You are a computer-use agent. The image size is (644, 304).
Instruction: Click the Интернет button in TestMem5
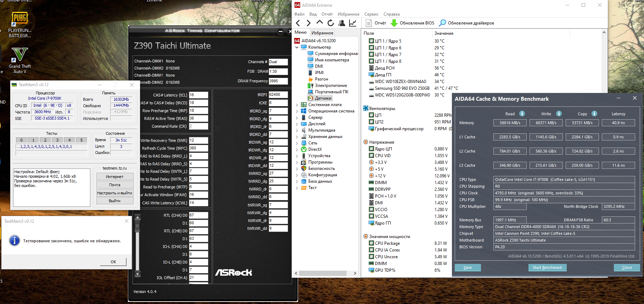tap(115, 177)
